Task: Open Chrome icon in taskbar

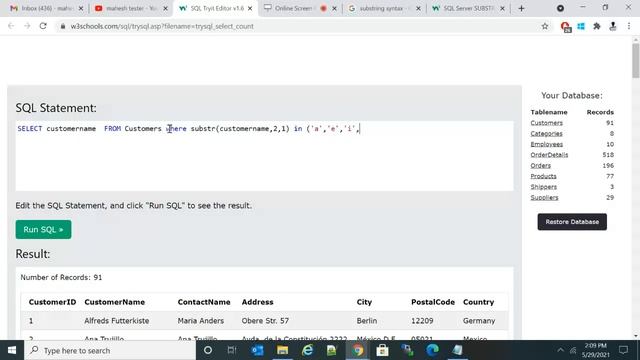Action: tap(358, 350)
